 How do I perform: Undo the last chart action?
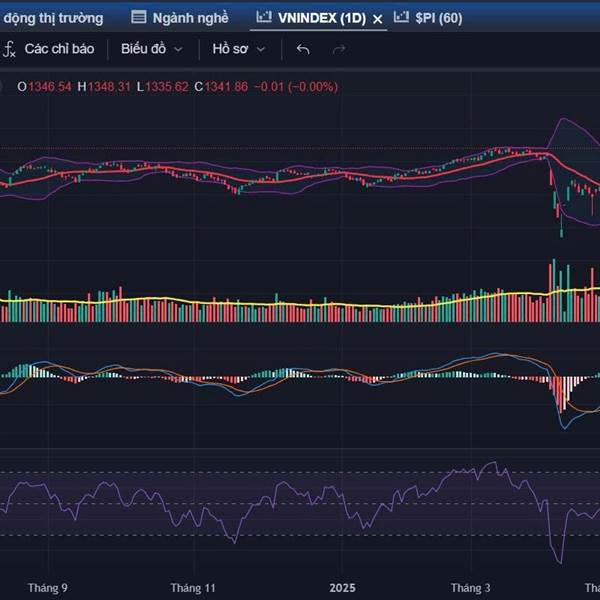coord(303,49)
